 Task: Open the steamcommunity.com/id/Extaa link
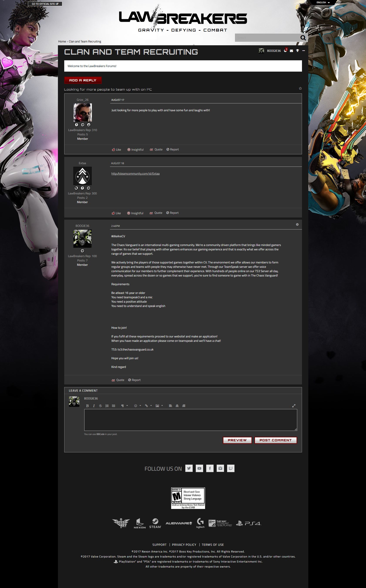click(135, 174)
